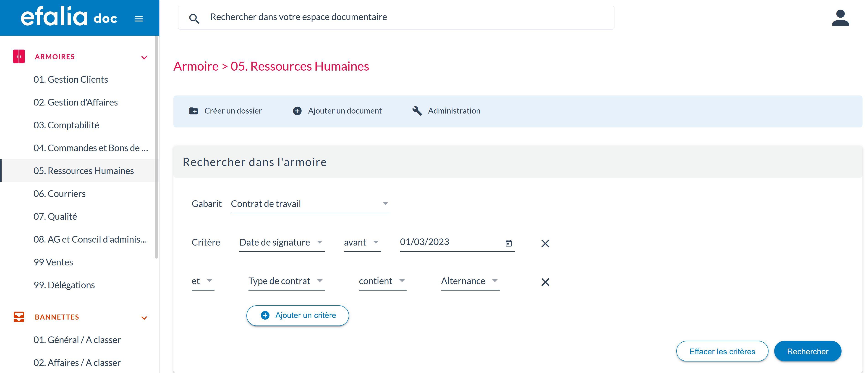Open the 01. Général / A classer bannette

click(77, 340)
